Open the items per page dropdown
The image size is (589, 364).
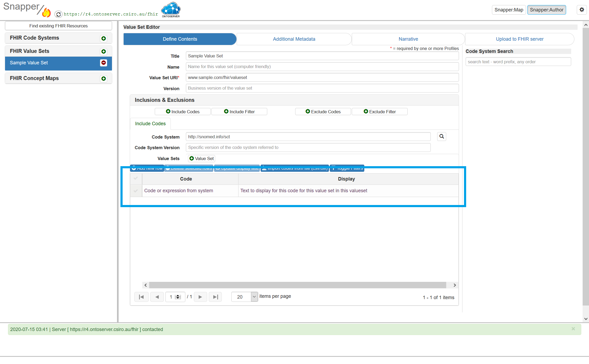click(254, 297)
